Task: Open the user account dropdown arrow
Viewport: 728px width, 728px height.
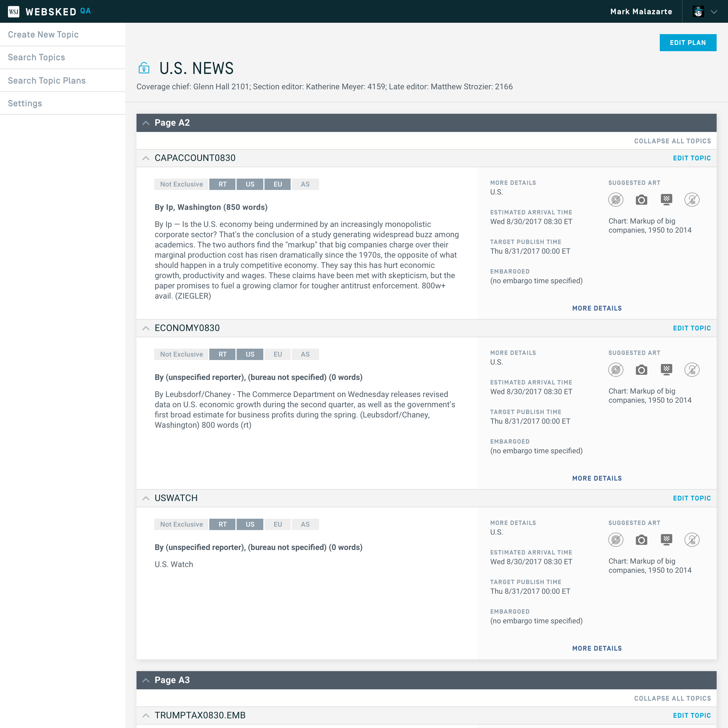Action: [x=714, y=12]
